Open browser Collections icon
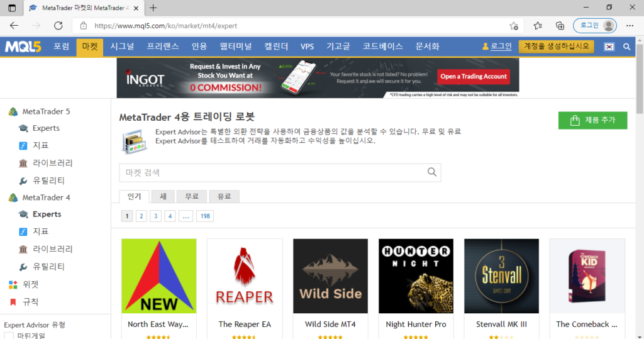The width and height of the screenshot is (644, 339). click(560, 26)
